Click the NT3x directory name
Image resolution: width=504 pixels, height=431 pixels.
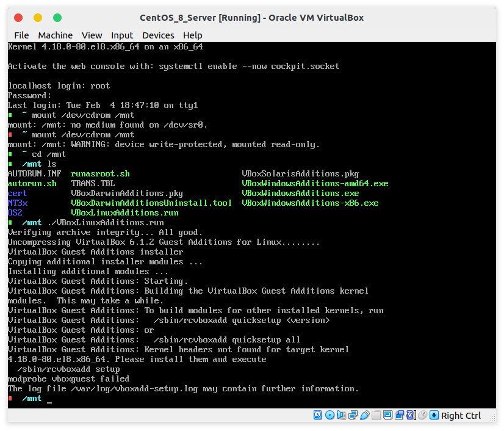18,203
